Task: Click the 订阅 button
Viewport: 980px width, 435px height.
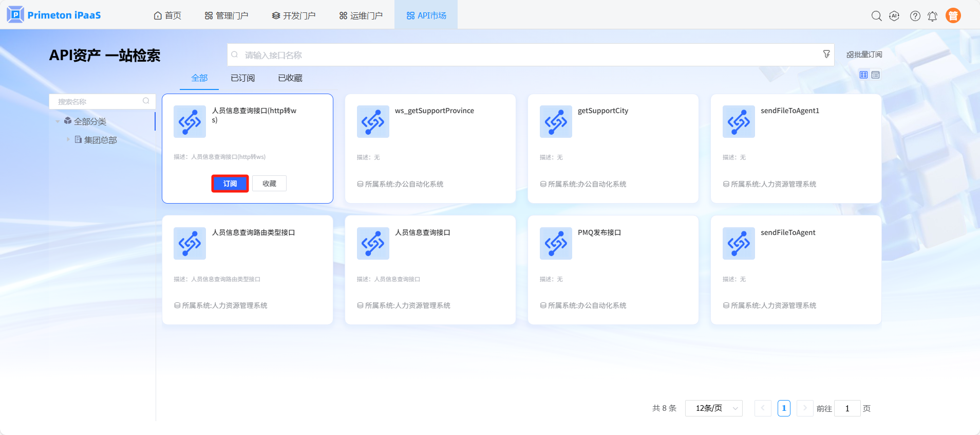Action: tap(230, 184)
